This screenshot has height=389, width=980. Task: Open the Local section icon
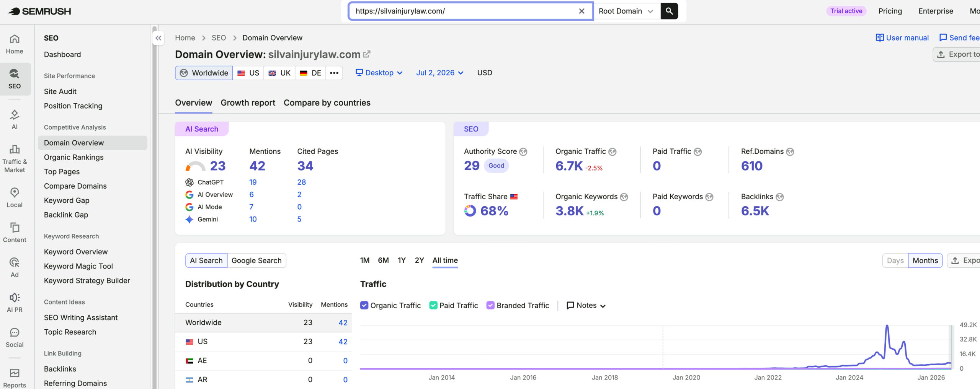(x=15, y=198)
